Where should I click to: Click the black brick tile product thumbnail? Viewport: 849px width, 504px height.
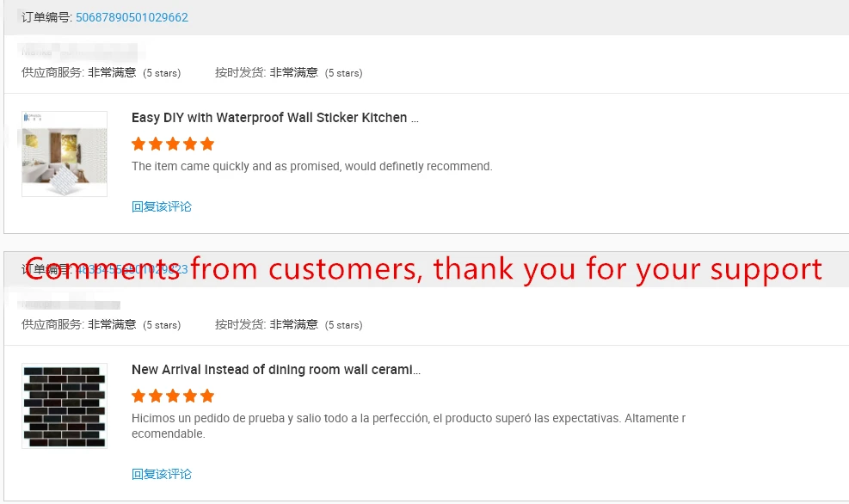coord(65,406)
